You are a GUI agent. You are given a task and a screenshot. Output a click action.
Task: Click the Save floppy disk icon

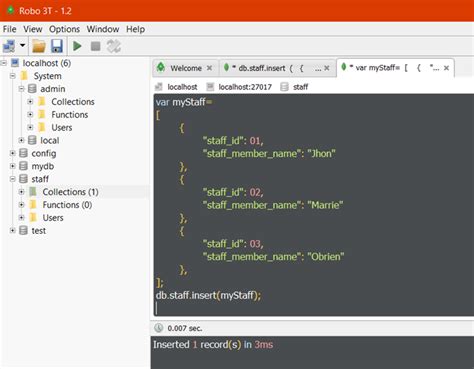pyautogui.click(x=57, y=46)
